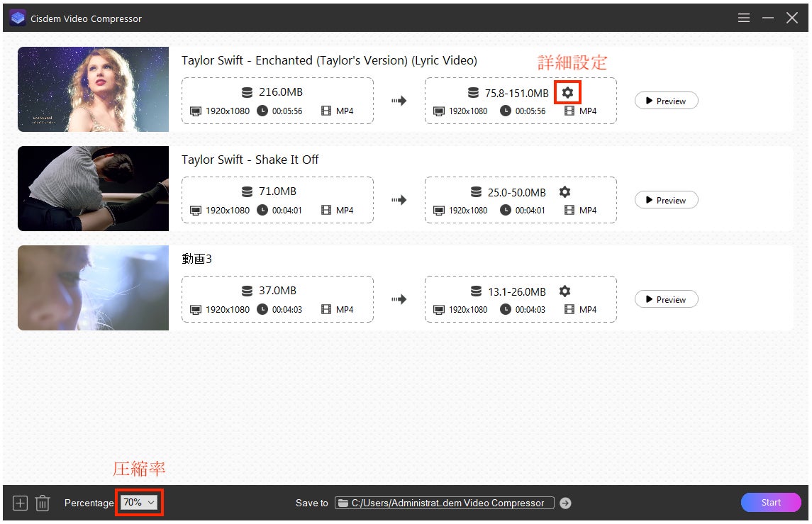
Task: Start the compression
Action: click(771, 502)
